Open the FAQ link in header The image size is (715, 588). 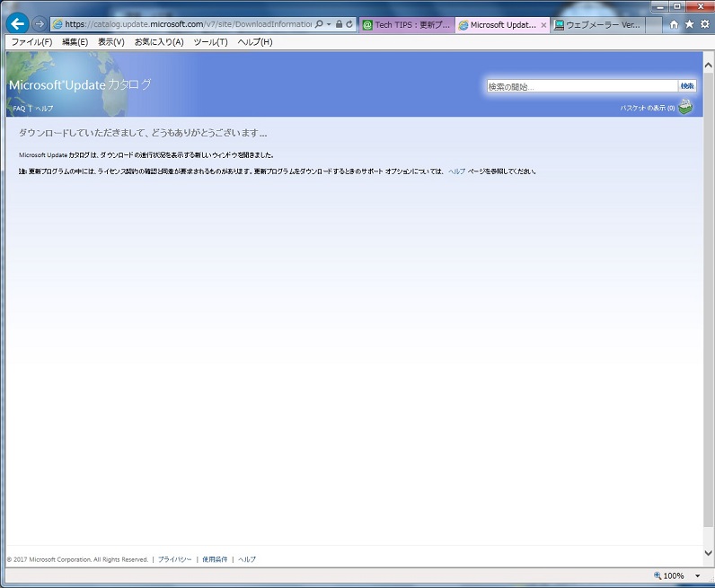(x=19, y=109)
